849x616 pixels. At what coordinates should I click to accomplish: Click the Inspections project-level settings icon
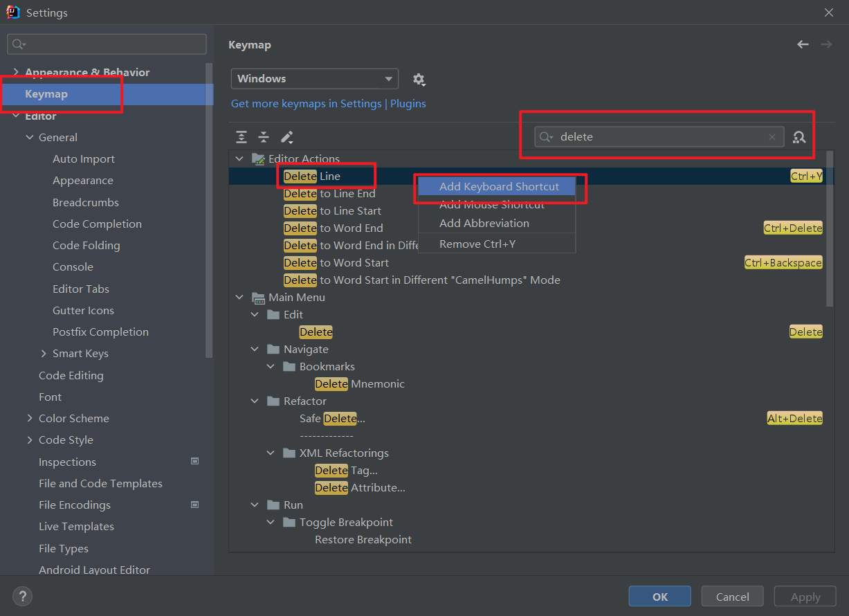coord(195,462)
